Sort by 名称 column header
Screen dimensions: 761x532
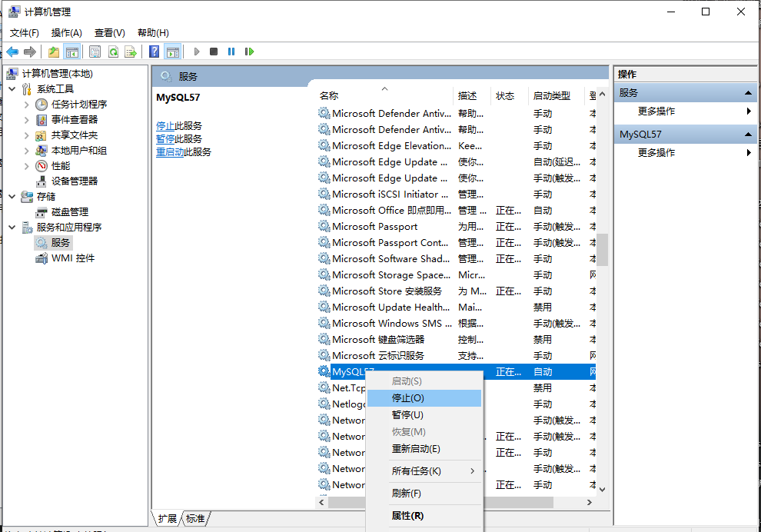point(384,96)
